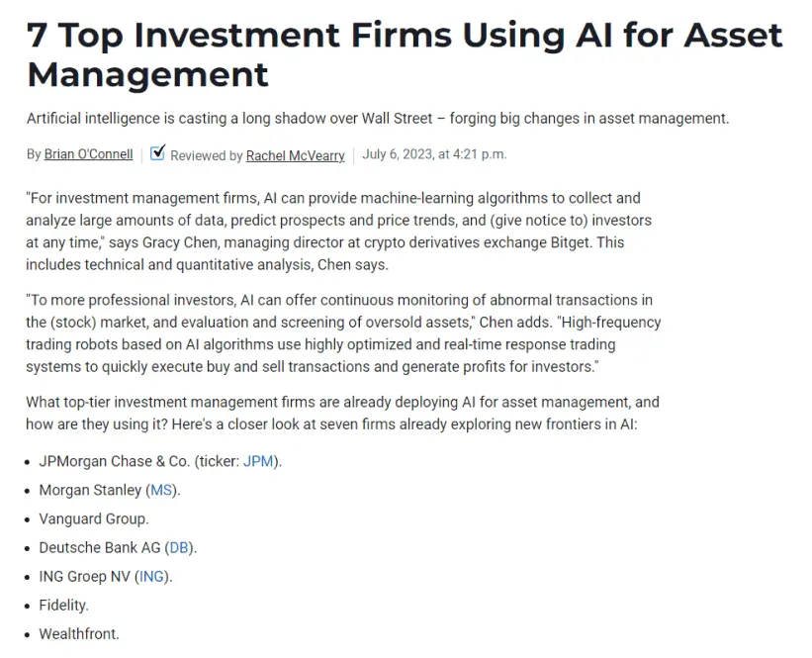
Task: Click the paragraph asking about top-tier firms
Action: (342, 413)
